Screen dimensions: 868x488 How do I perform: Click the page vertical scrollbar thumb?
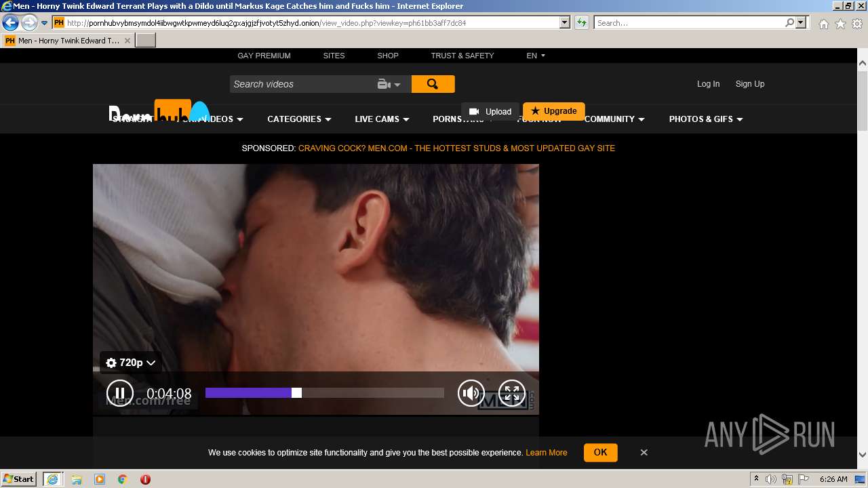point(863,100)
